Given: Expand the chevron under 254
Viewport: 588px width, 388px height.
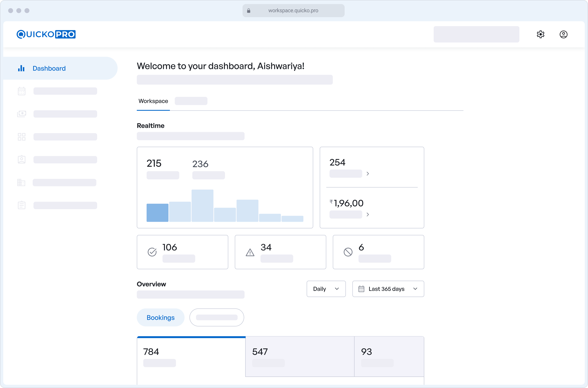Looking at the screenshot, I should point(367,174).
